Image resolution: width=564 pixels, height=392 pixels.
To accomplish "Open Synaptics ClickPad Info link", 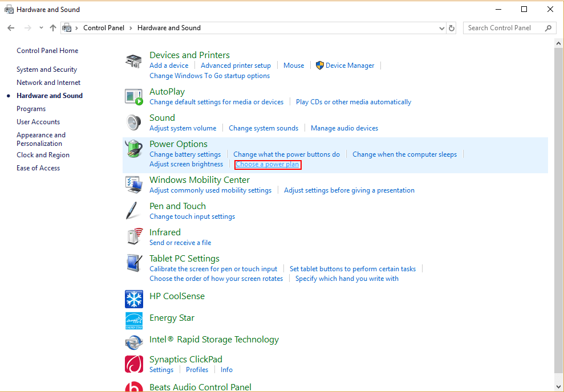I will pyautogui.click(x=226, y=370).
